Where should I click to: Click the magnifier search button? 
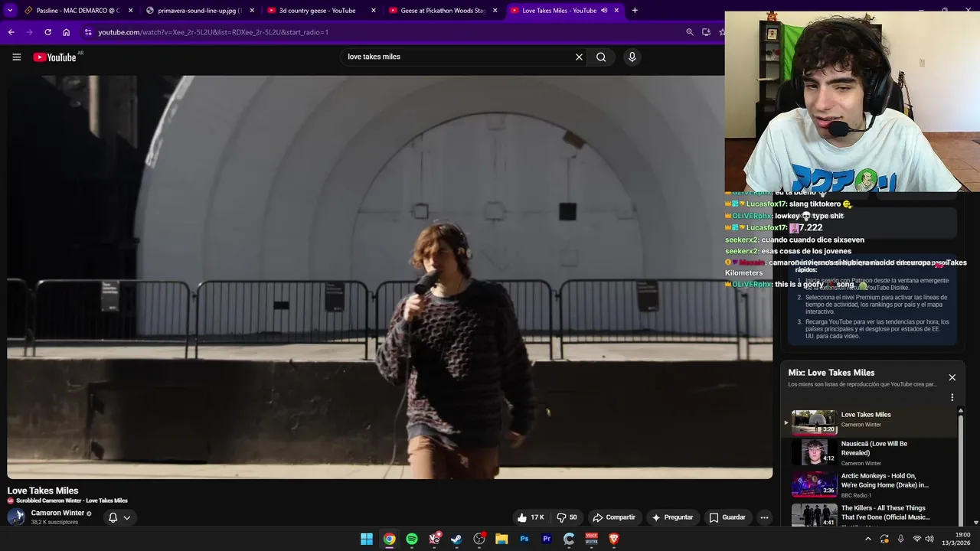[x=601, y=57]
